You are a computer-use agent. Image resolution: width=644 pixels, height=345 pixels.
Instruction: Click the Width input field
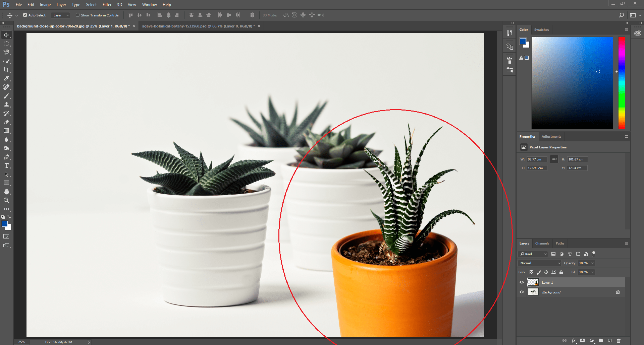point(537,159)
